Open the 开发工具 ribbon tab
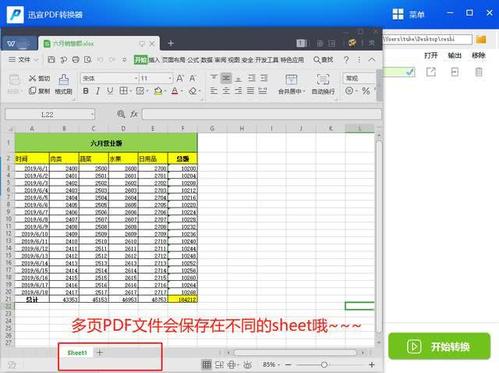 pos(267,60)
